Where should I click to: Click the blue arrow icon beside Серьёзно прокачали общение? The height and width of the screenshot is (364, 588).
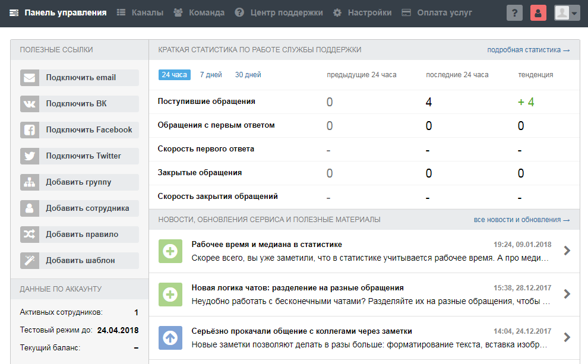tap(170, 337)
